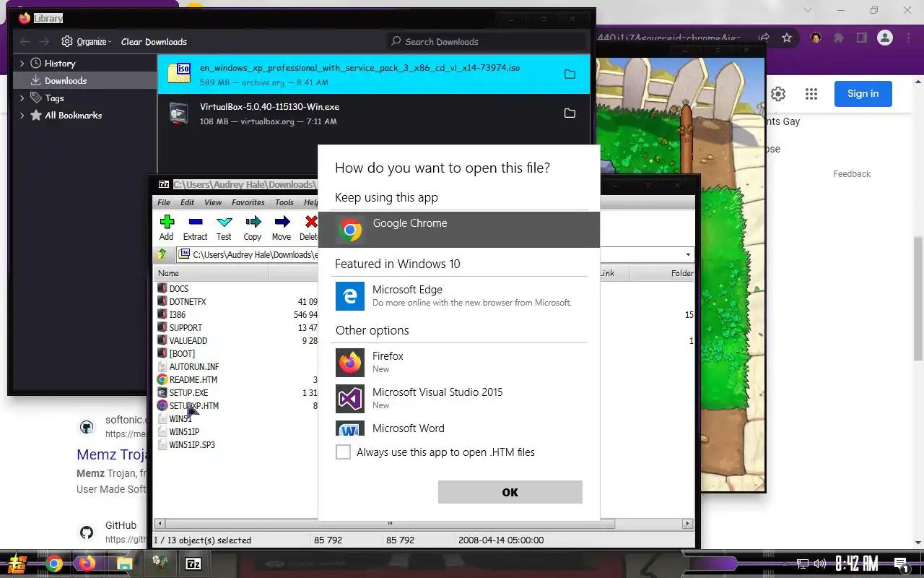Click Chrome tab search chevron
The height and width of the screenshot is (578, 924).
(x=808, y=10)
